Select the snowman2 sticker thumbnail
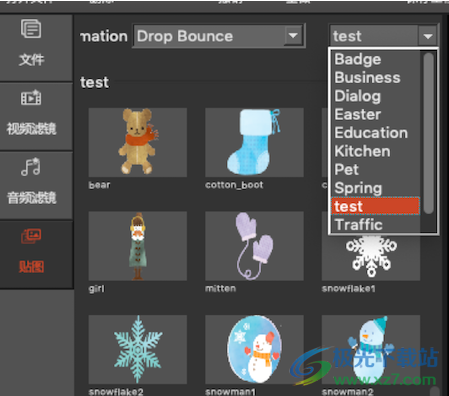Image resolution: width=449 pixels, height=396 pixels. click(x=371, y=349)
